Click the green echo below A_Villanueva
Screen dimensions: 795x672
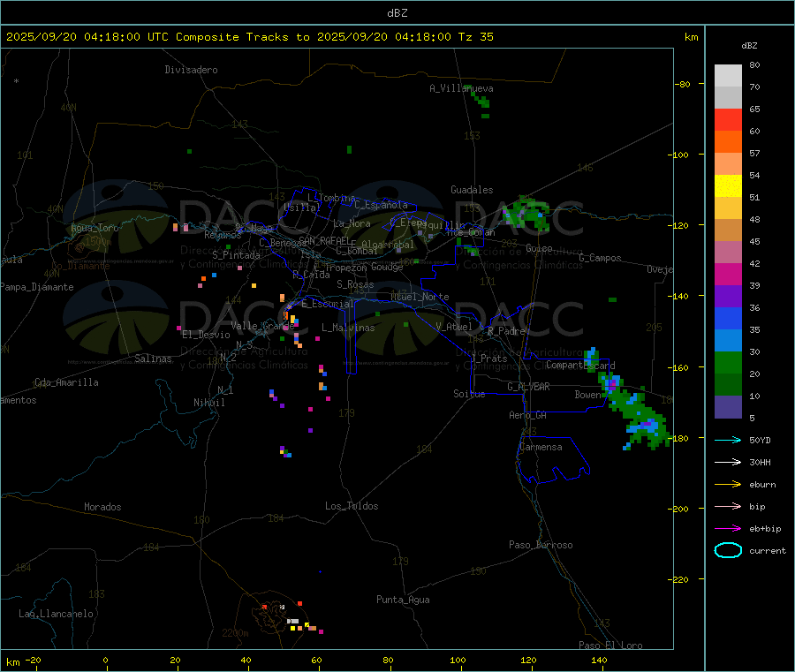point(481,101)
